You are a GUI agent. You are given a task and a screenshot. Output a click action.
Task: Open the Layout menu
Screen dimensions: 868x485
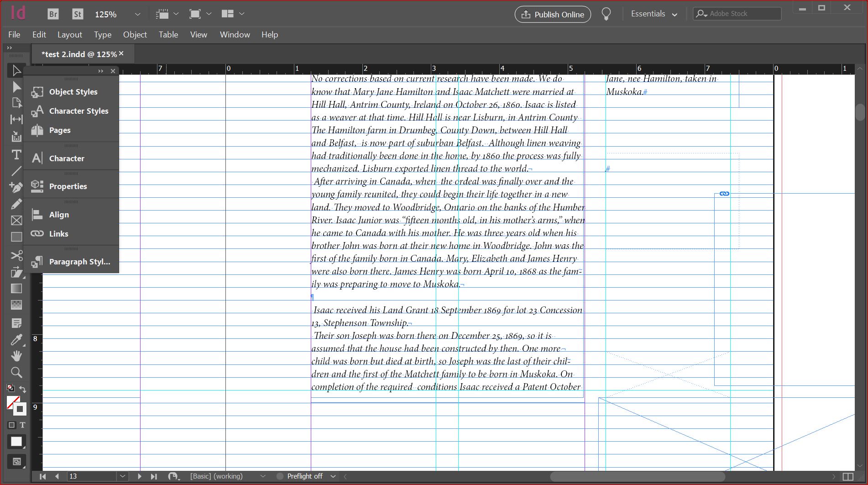click(70, 35)
